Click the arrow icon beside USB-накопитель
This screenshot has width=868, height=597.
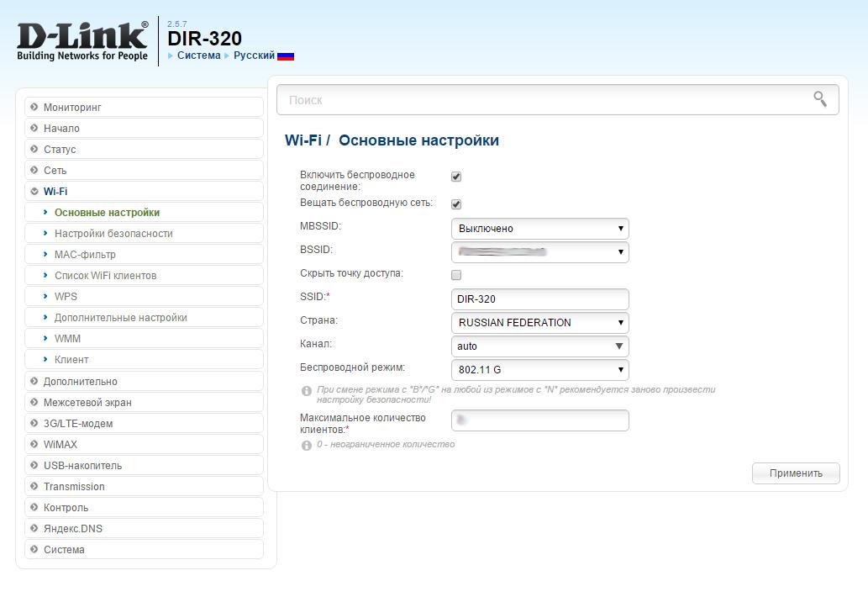click(34, 466)
